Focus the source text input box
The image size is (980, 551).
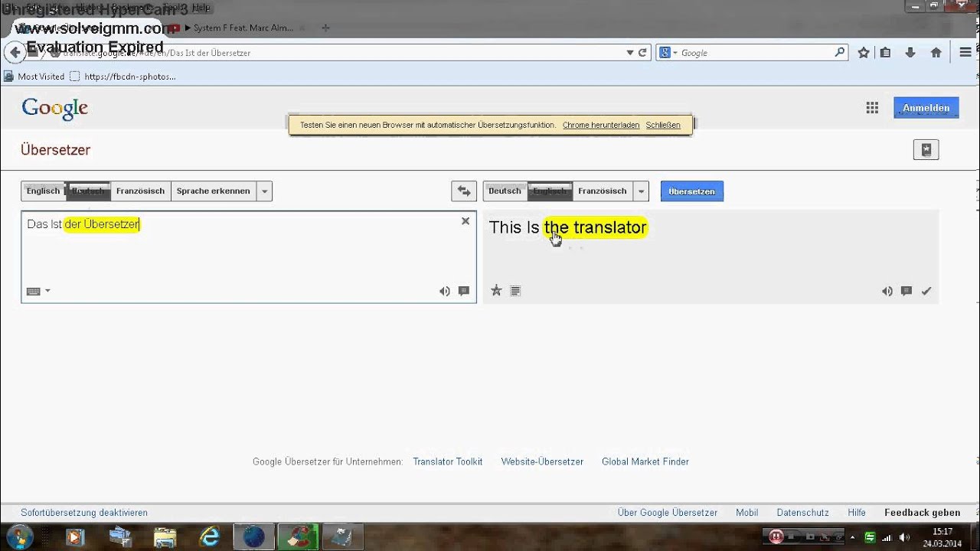point(249,257)
